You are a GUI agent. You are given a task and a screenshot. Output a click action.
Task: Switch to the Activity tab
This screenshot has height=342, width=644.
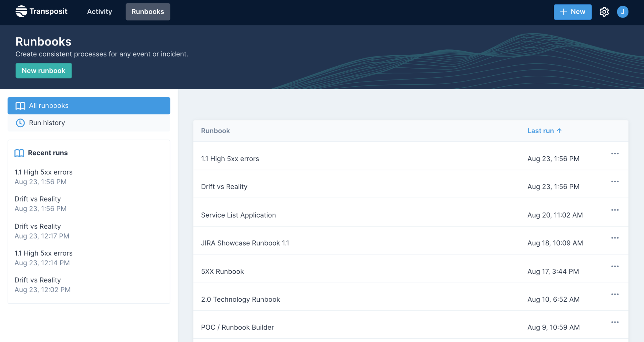coord(99,12)
